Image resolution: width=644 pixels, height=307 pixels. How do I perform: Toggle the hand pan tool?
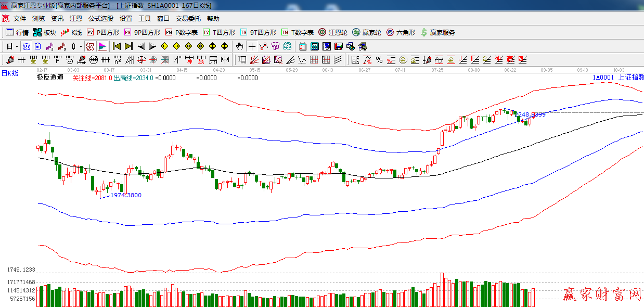pos(240,46)
